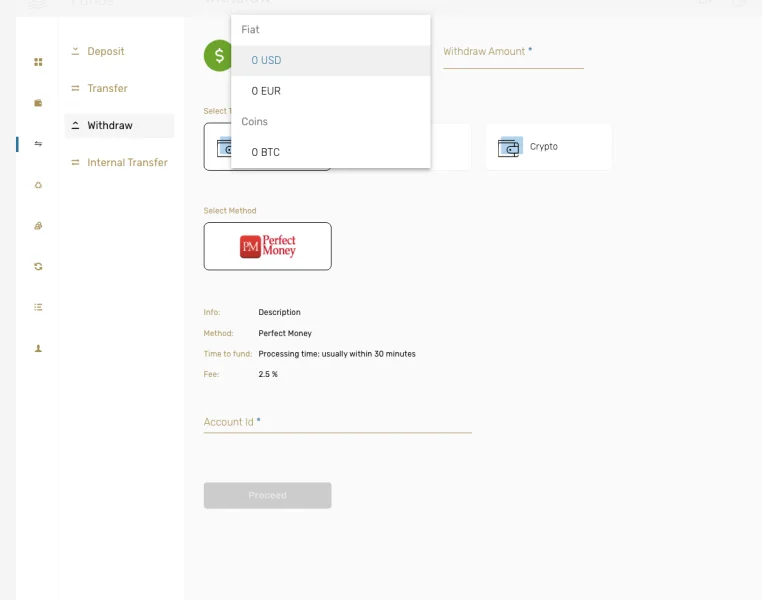Select Perfect Money payment method
The height and width of the screenshot is (600, 762).
point(267,246)
